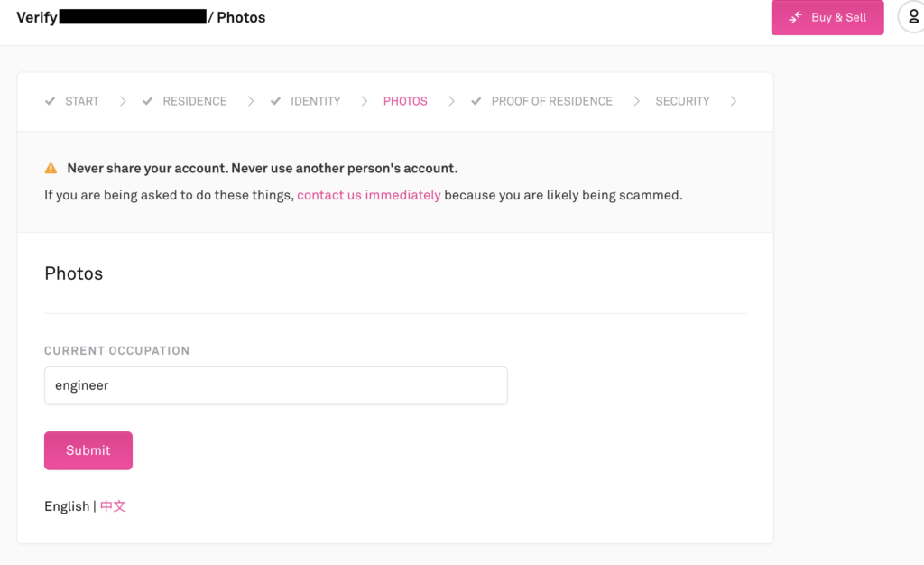Go to the RESIDENCE step
The height and width of the screenshot is (565, 924).
[x=194, y=101]
